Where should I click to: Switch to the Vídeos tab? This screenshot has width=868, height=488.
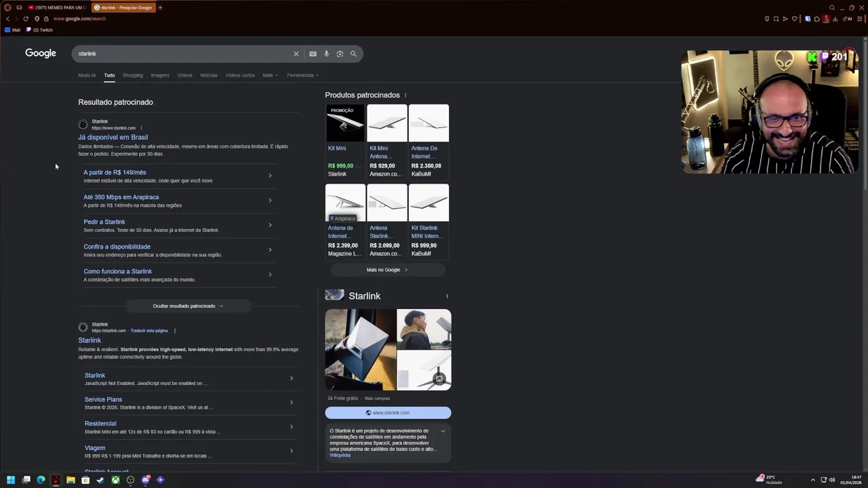pos(184,75)
